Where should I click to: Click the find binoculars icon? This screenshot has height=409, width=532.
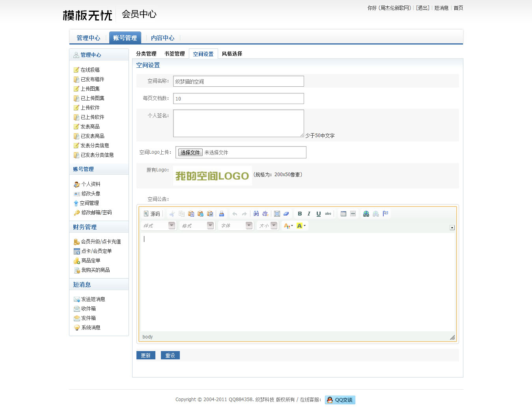pyautogui.click(x=256, y=214)
